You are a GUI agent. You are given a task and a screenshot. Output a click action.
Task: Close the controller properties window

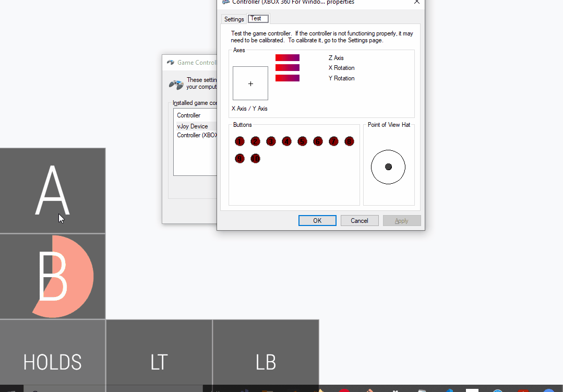(x=416, y=2)
